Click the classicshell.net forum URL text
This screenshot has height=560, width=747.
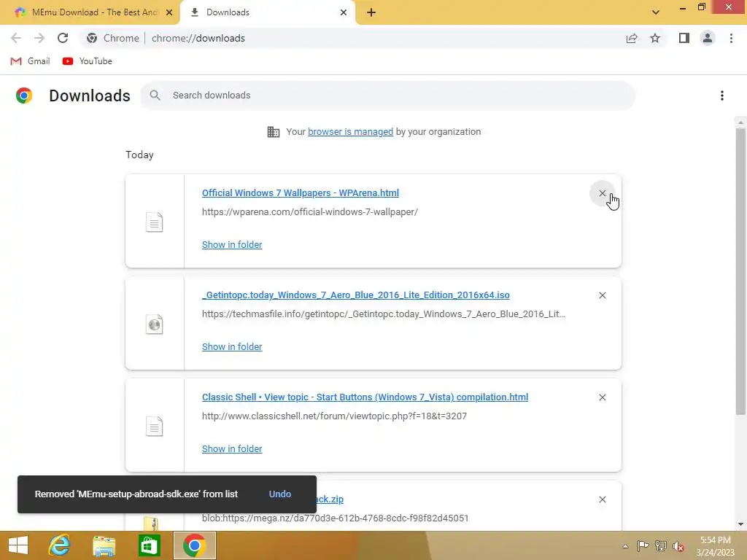click(x=334, y=416)
